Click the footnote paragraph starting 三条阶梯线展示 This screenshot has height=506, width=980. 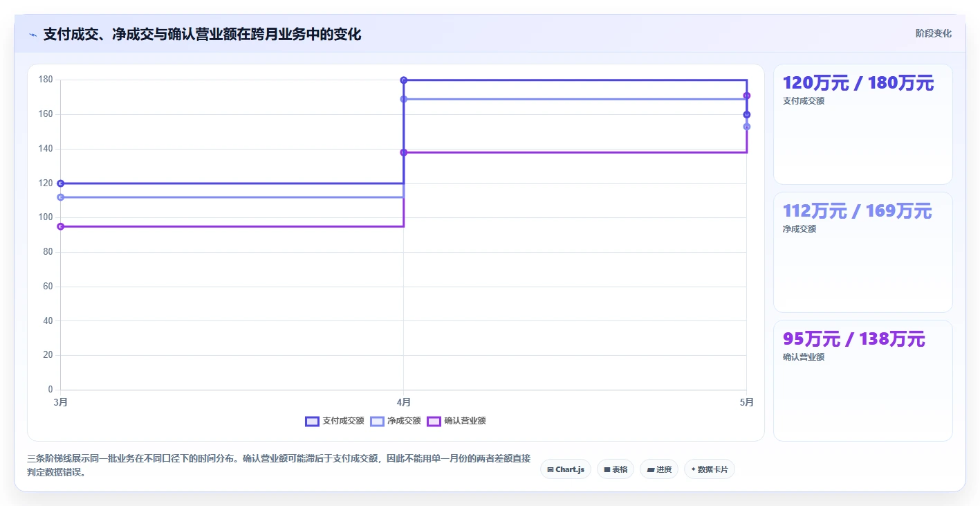279,466
